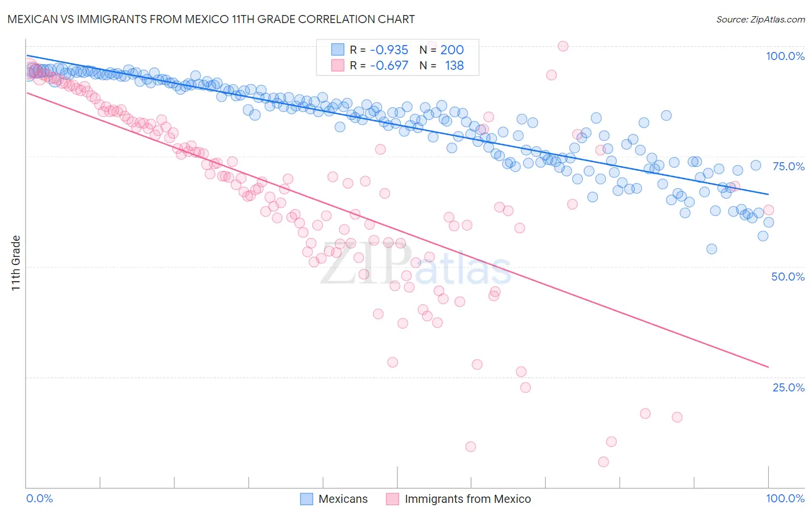Click the 25.0% y-axis label
This screenshot has height=515, width=812.
[x=788, y=387]
